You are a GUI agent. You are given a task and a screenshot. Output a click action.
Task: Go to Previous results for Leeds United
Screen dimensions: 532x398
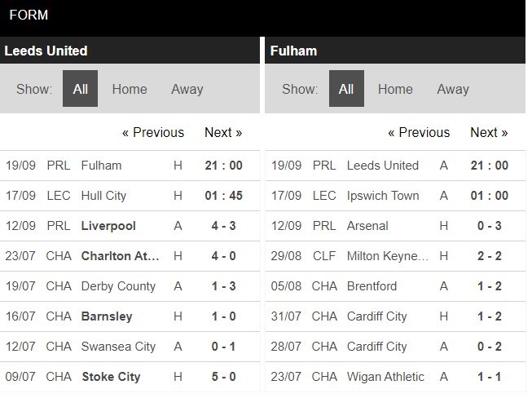coord(153,132)
